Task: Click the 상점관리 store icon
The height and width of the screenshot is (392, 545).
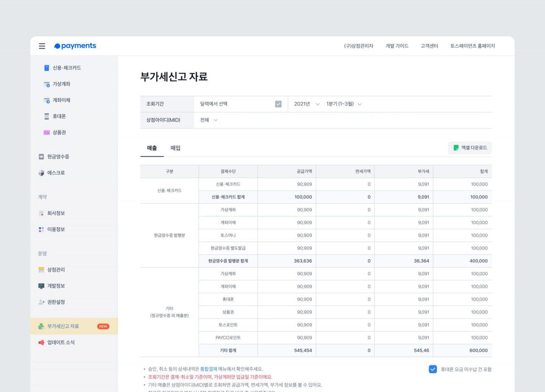Action: coord(41,270)
